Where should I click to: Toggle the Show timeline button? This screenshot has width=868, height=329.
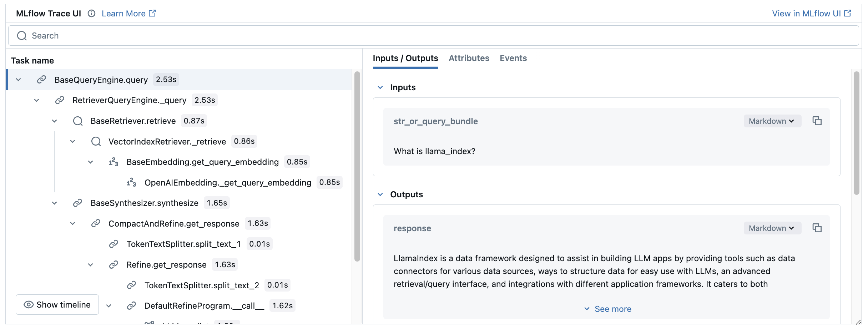[57, 305]
